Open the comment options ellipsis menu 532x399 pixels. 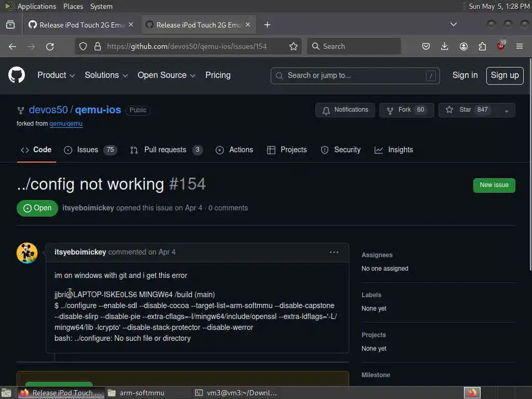point(334,252)
